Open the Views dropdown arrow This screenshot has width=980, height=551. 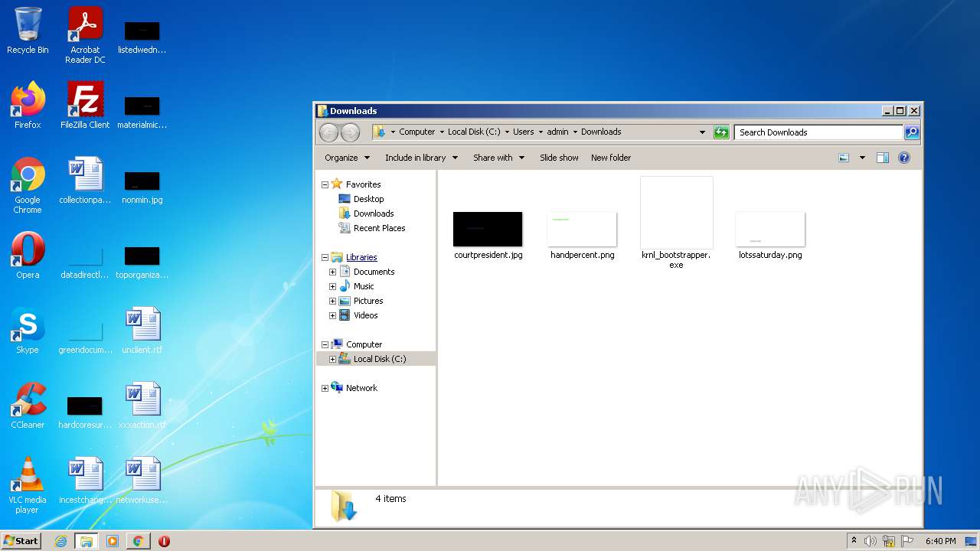[x=862, y=158]
